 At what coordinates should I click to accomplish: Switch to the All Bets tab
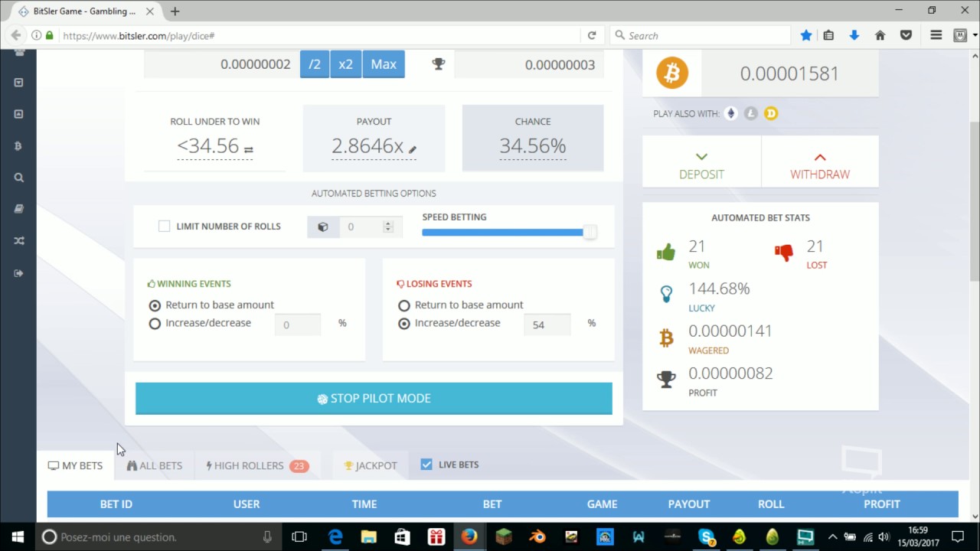coord(155,465)
